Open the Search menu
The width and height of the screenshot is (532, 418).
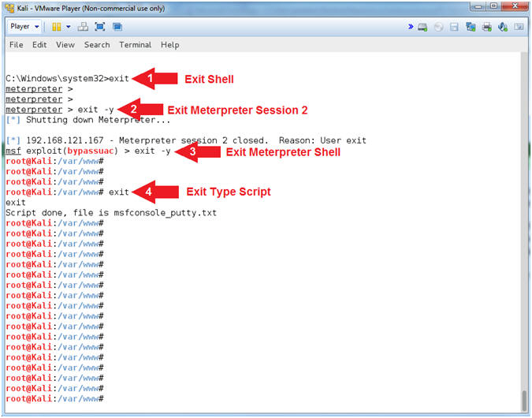pyautogui.click(x=97, y=45)
